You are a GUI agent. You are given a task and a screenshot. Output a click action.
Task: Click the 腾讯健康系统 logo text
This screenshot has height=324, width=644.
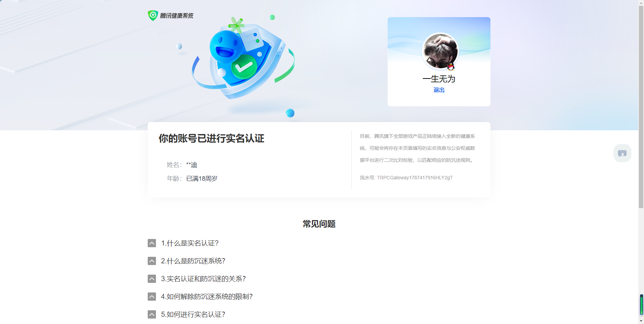[177, 16]
